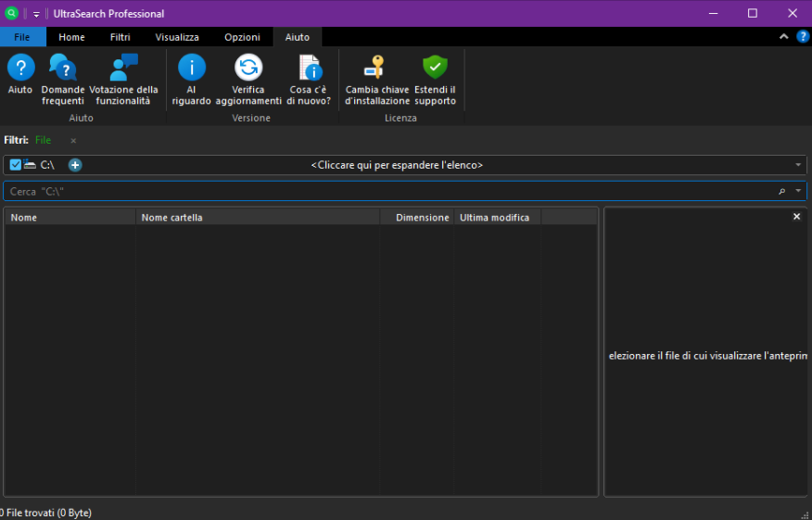
Task: Open Votazione della funzionalità
Action: pos(123,79)
